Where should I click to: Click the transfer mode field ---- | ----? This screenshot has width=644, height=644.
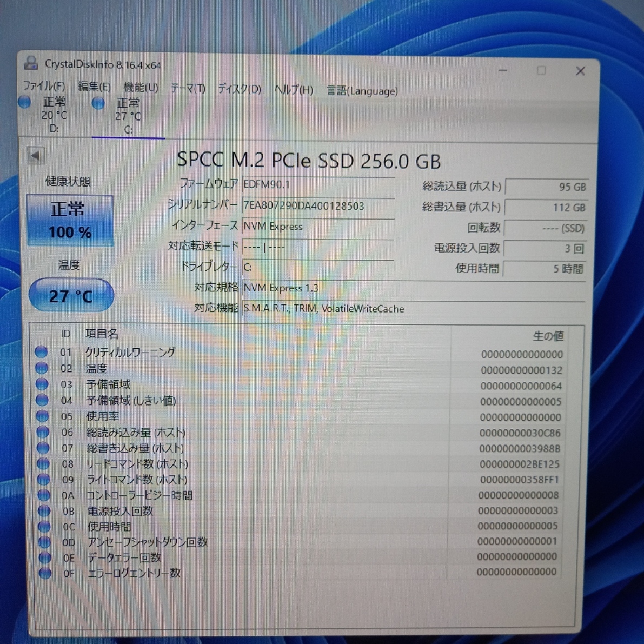(x=318, y=247)
